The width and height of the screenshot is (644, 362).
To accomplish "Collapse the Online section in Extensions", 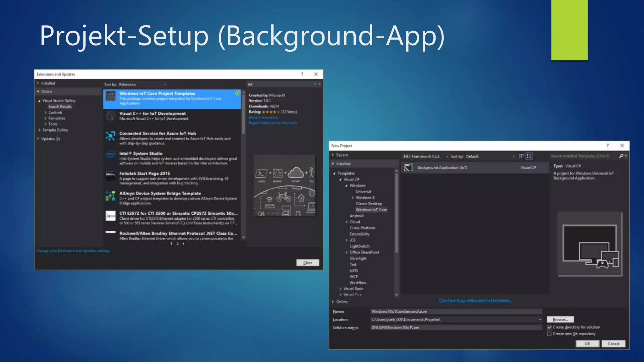I will 38,91.
